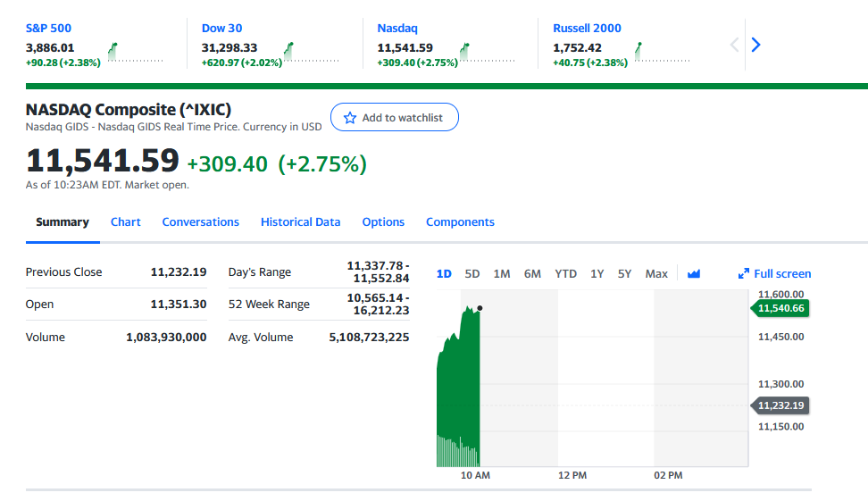This screenshot has height=501, width=868.
Task: Open the Russell 2000 index link
Action: (x=587, y=29)
